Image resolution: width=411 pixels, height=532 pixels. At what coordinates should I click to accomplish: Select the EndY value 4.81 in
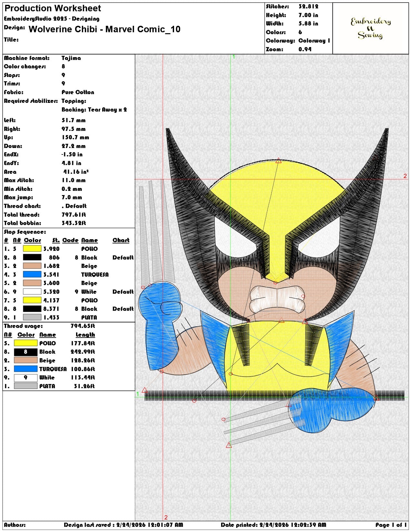[71, 163]
